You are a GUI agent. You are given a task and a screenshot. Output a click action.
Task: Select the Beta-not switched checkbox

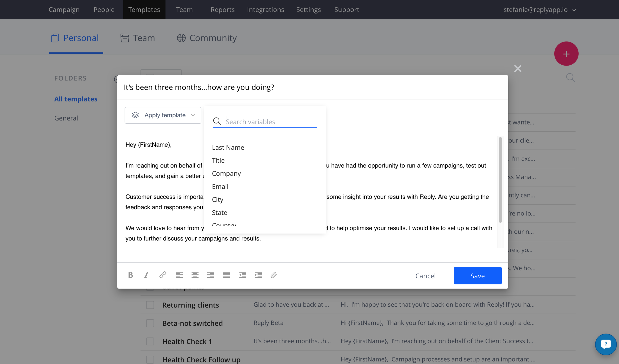click(150, 323)
